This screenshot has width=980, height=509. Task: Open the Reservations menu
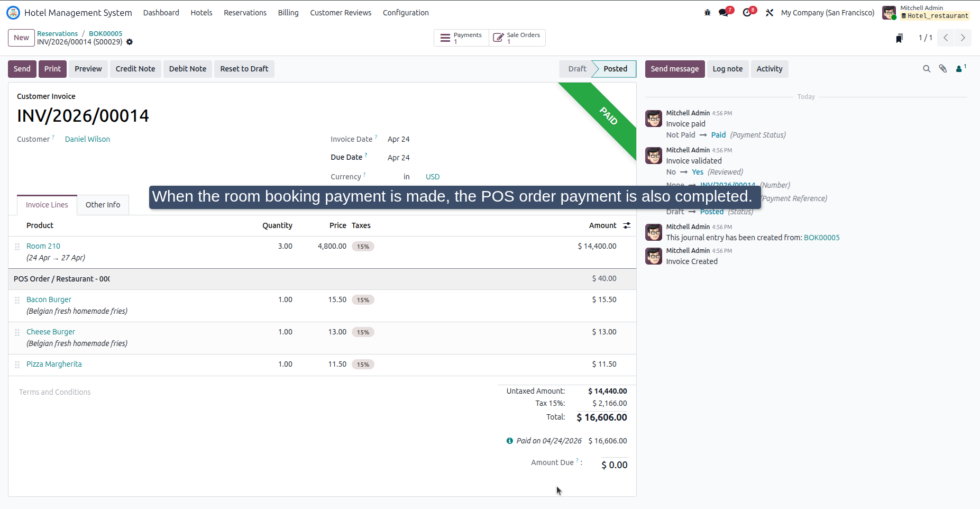(x=245, y=13)
